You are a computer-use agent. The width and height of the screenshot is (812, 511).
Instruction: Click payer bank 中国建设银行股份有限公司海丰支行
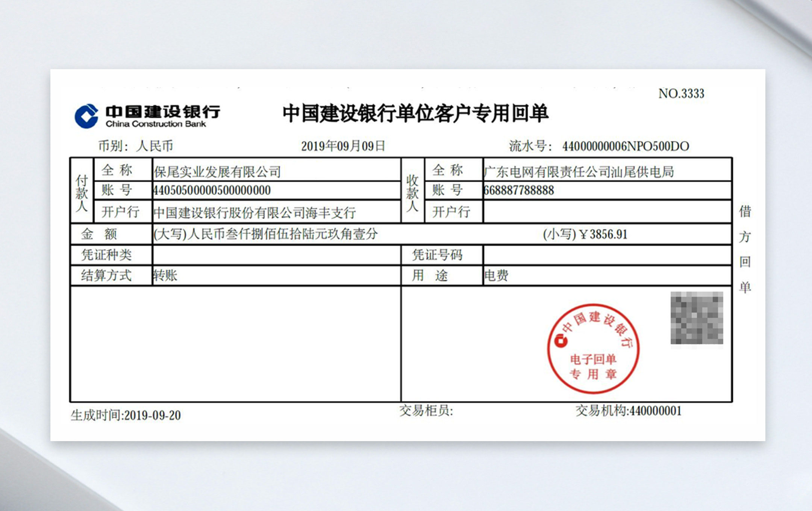point(255,213)
